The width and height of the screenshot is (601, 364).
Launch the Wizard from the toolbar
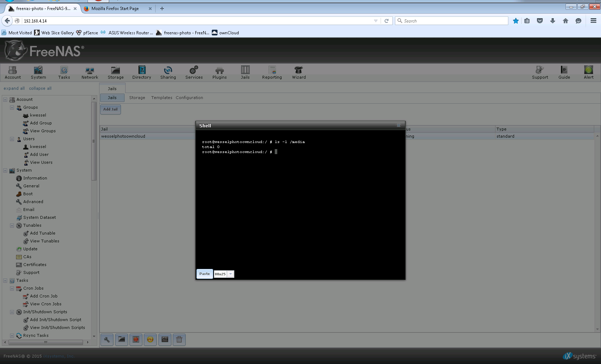[299, 73]
